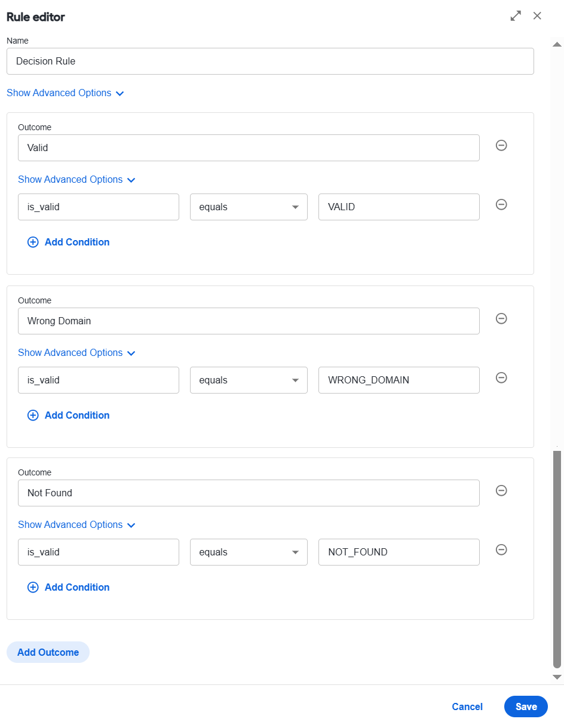This screenshot has height=728, width=564.
Task: Edit the condition value field WRONG_DOMAIN
Action: click(x=399, y=380)
